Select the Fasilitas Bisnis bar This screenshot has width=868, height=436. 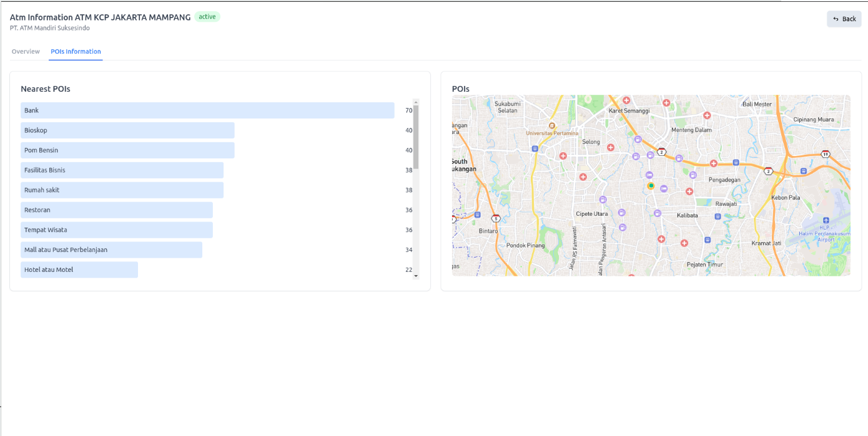point(122,170)
